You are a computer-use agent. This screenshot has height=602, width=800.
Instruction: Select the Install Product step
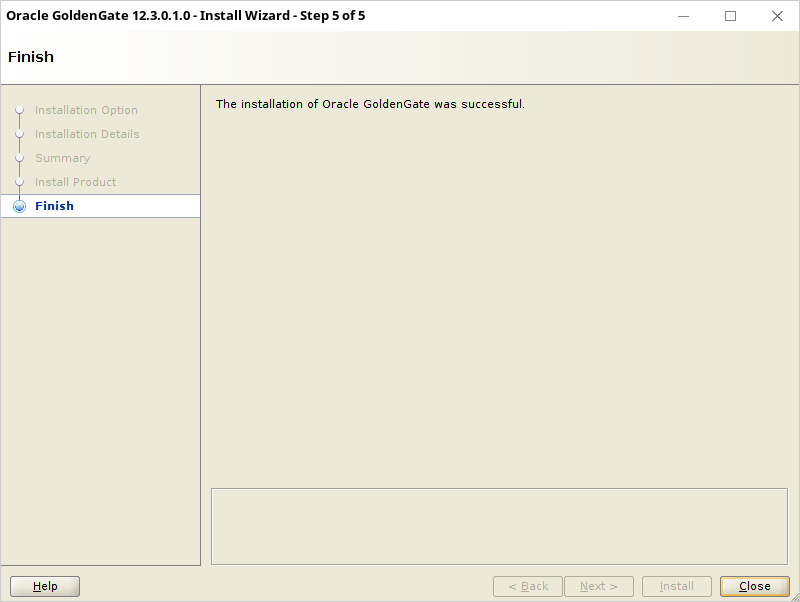click(x=76, y=182)
